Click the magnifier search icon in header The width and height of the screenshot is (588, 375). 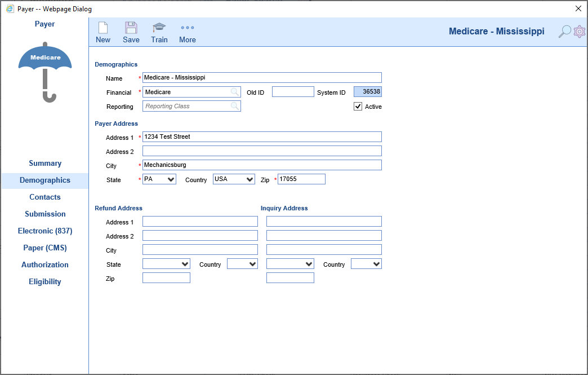[565, 32]
